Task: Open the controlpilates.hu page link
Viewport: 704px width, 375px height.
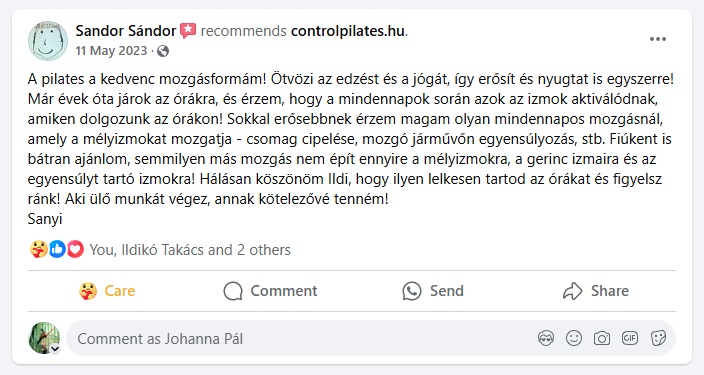Action: (348, 31)
